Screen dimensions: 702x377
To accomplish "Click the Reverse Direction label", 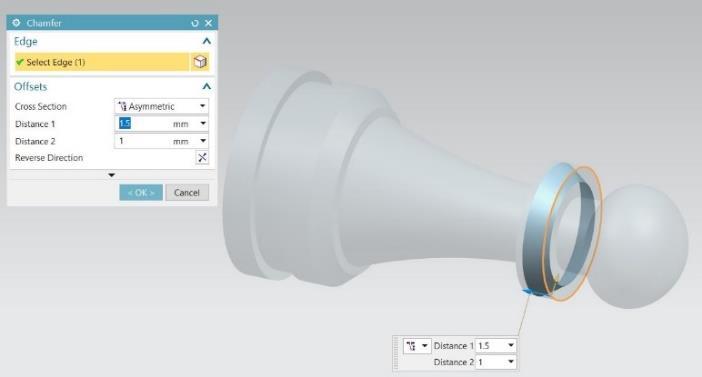I will (49, 158).
